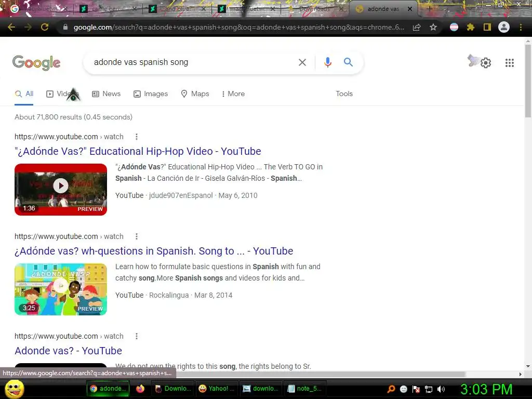Open the Extensions puzzle piece menu
The image size is (532, 399).
click(x=470, y=27)
